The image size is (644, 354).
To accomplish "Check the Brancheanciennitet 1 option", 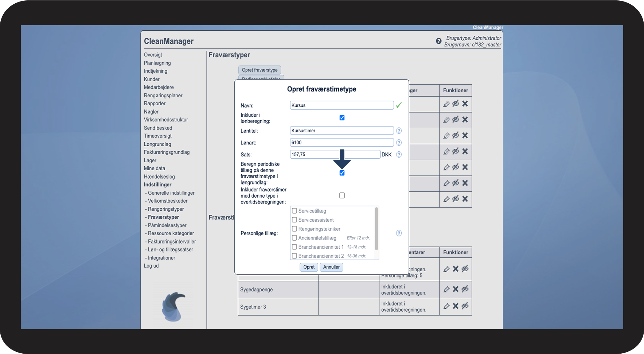I will coord(294,247).
